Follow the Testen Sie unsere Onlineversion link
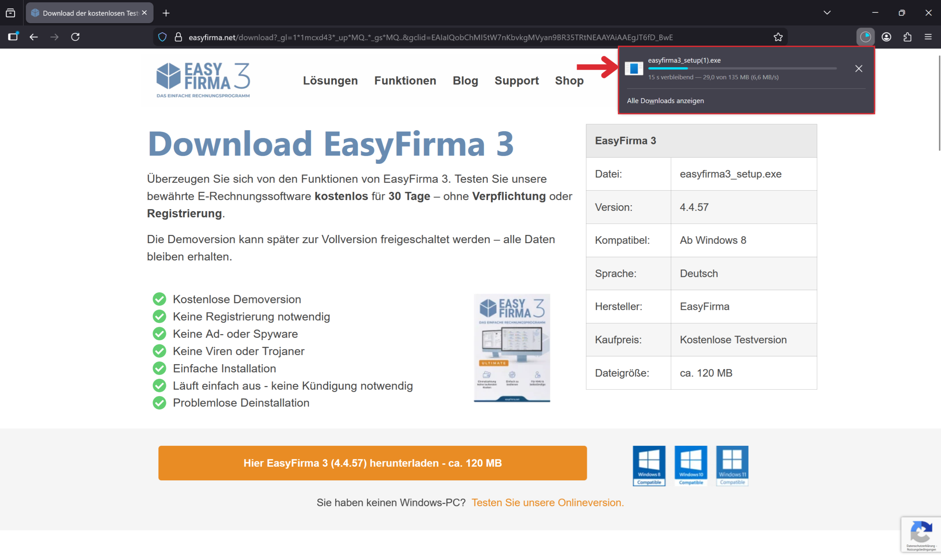Image resolution: width=941 pixels, height=560 pixels. click(547, 503)
